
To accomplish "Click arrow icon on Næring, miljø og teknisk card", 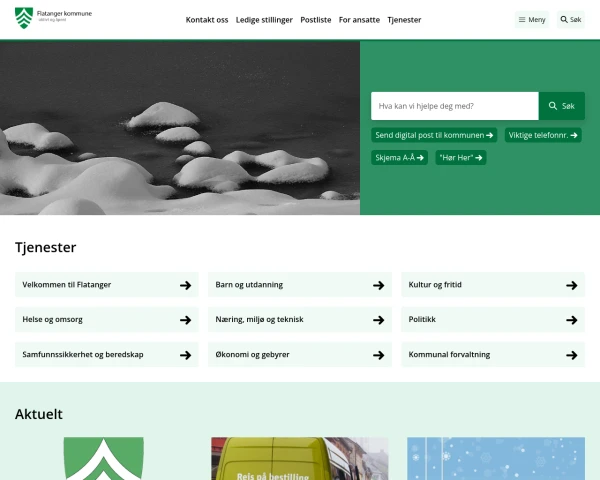I will [379, 320].
